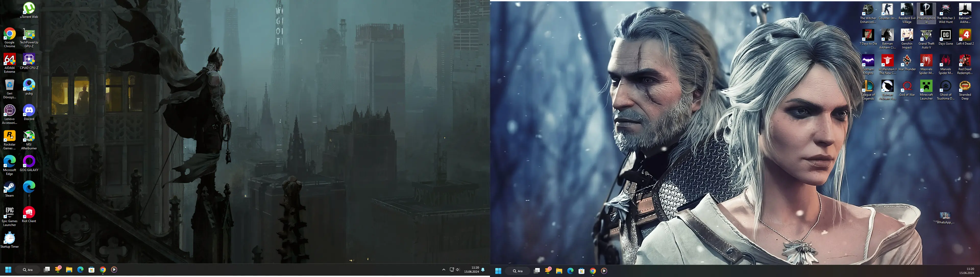The width and height of the screenshot is (980, 277).
Task: Select the Gotham Knights desktop icon
Action: pyautogui.click(x=868, y=64)
